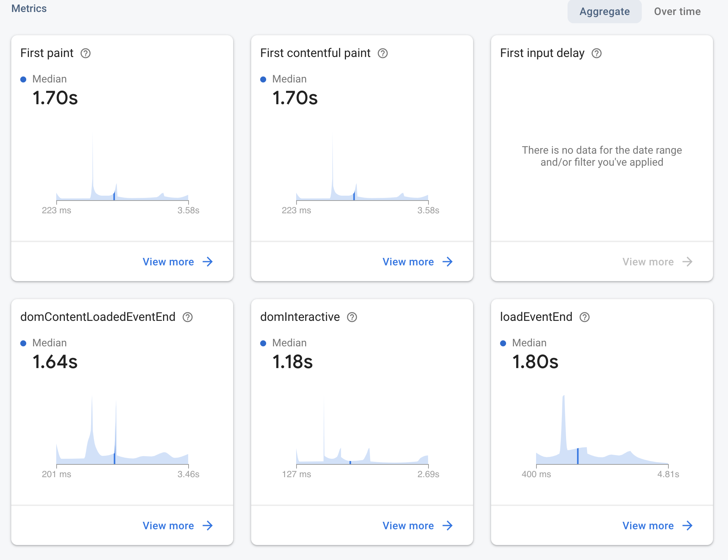Open help icon next to domInteractive
The image size is (728, 560).
[352, 317]
